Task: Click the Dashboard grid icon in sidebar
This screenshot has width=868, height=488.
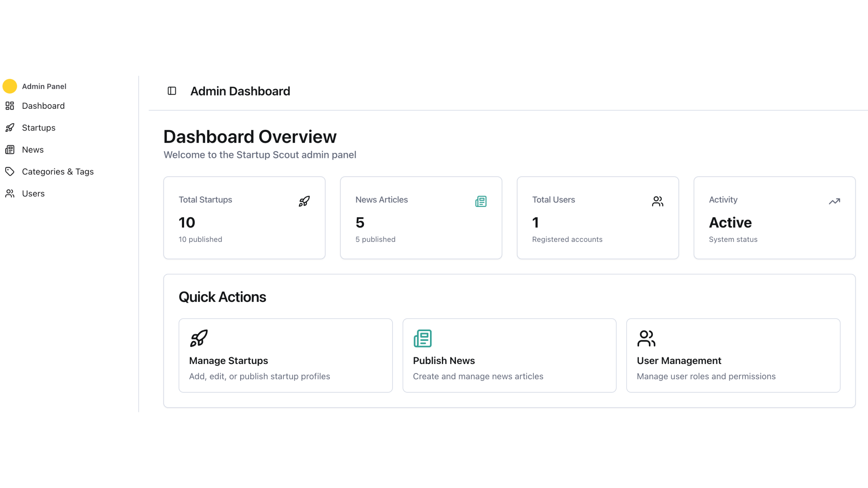Action: 10,106
